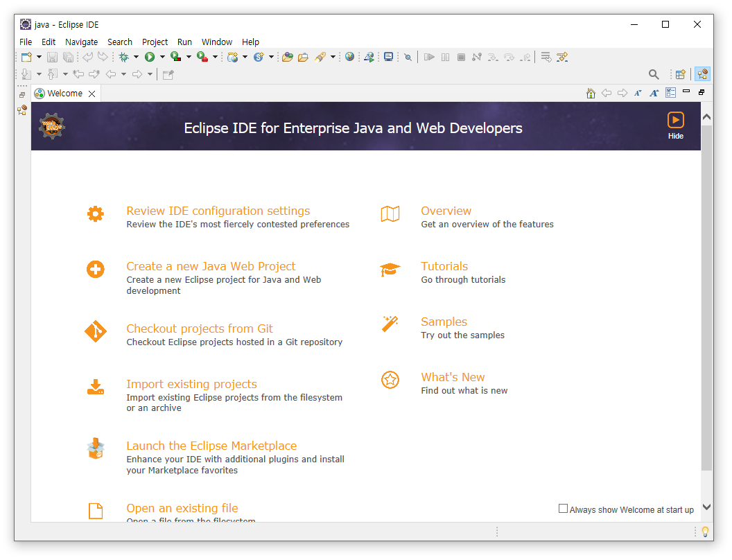732x560 pixels.
Task: Click the green Run button icon
Action: (x=150, y=57)
